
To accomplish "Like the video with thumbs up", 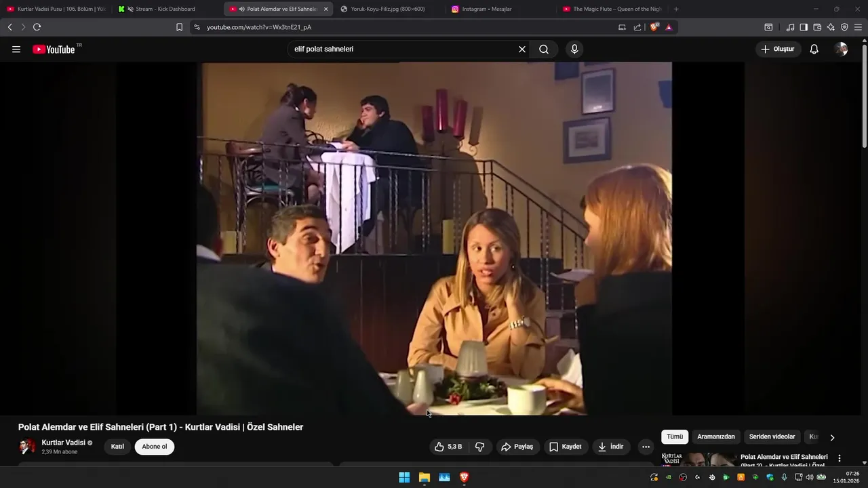I will click(x=448, y=447).
